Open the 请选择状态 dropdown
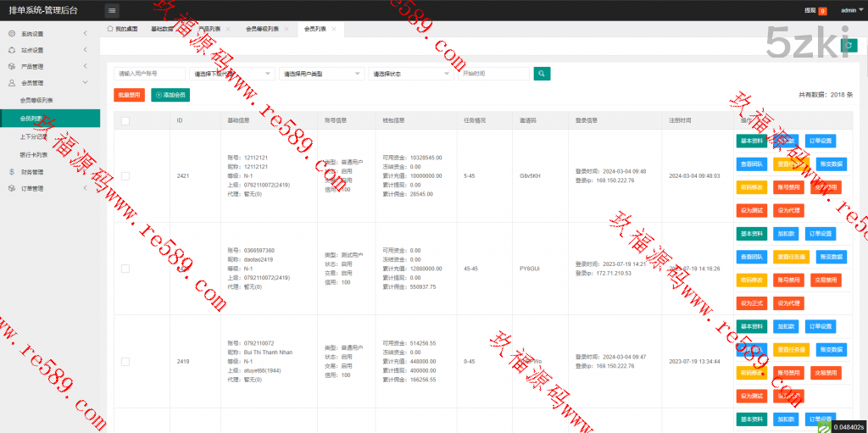This screenshot has width=868, height=433. pyautogui.click(x=411, y=74)
